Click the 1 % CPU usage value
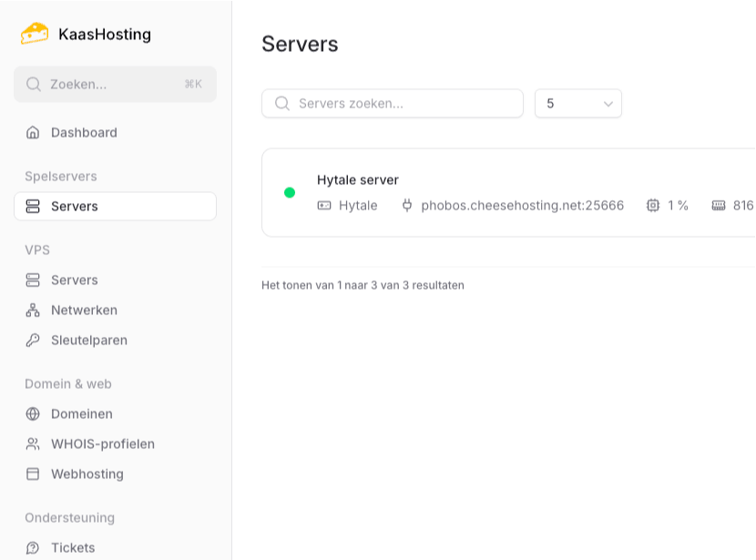Viewport: 756px width, 560px height. tap(679, 206)
